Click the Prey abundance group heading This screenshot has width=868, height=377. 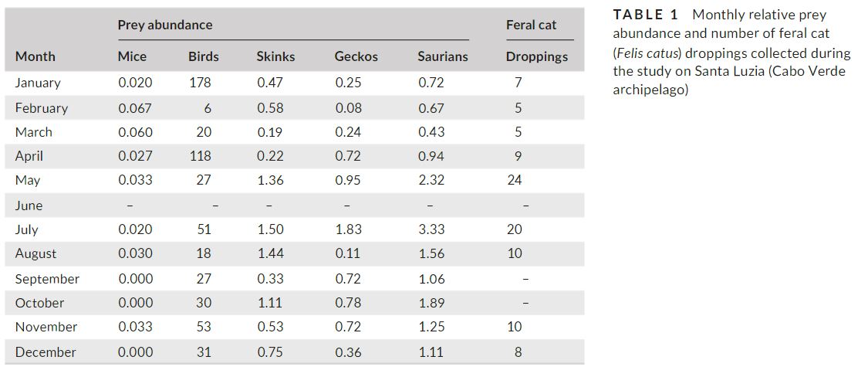[164, 25]
